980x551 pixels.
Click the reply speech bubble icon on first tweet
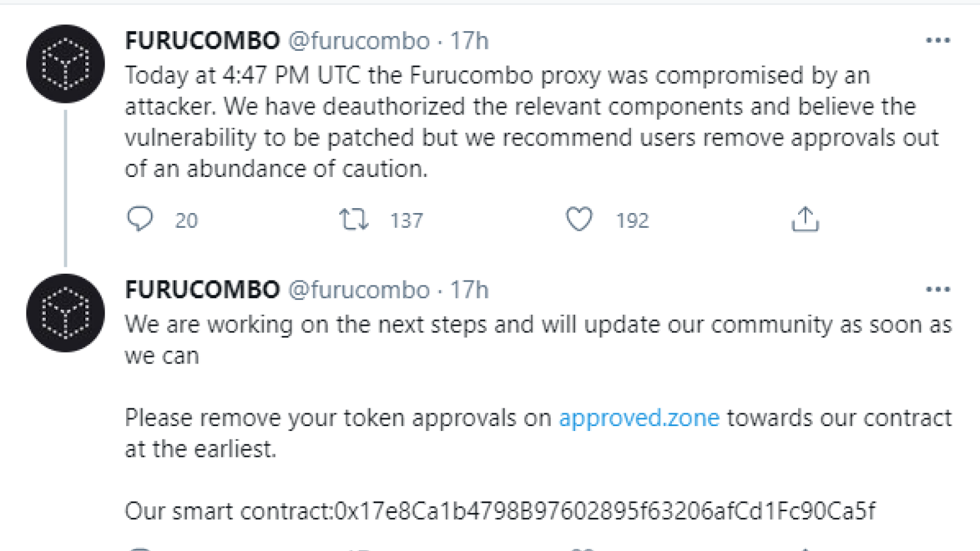[140, 219]
